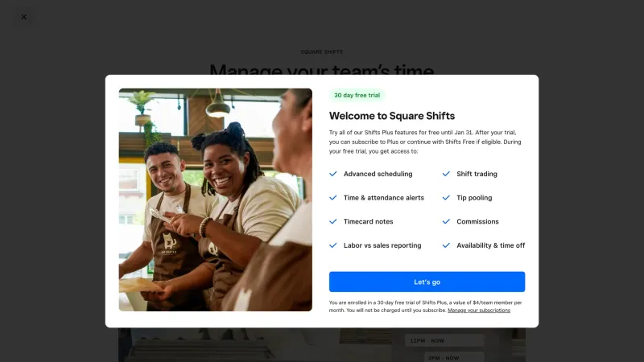The width and height of the screenshot is (644, 362).
Task: Click the checkmark beside Availability & time off
Action: [446, 245]
